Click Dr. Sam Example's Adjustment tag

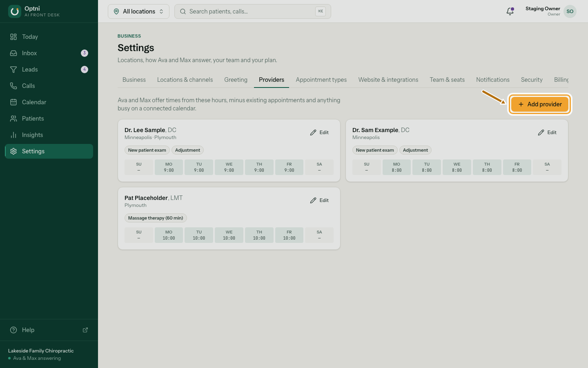(415, 150)
